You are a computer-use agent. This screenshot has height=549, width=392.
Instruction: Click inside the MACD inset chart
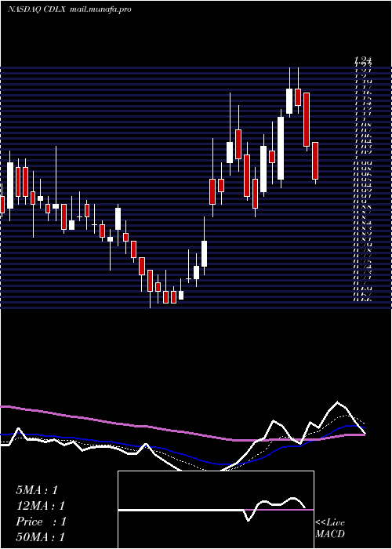point(216,510)
